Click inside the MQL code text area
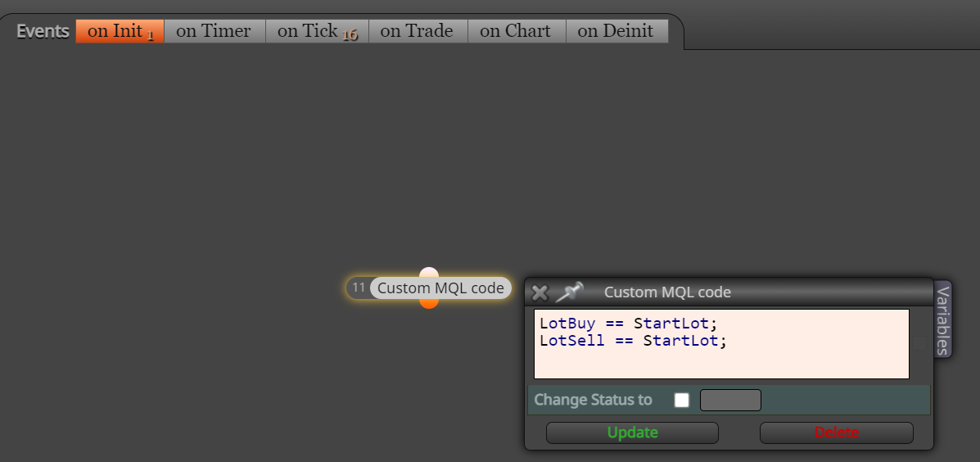 click(721, 344)
